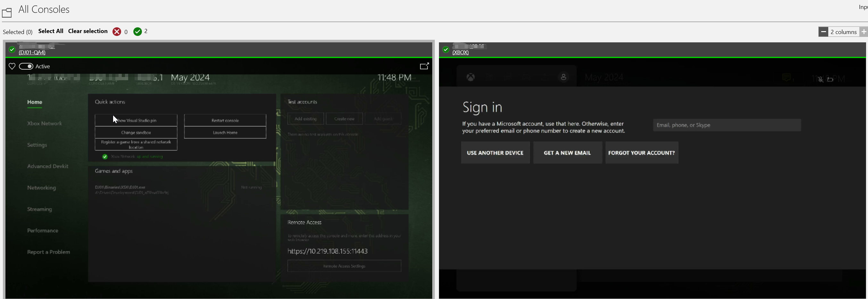Image resolution: width=868 pixels, height=299 pixels.
Task: Favorite the DJ01-QA4 console with heart icon
Action: (12, 66)
